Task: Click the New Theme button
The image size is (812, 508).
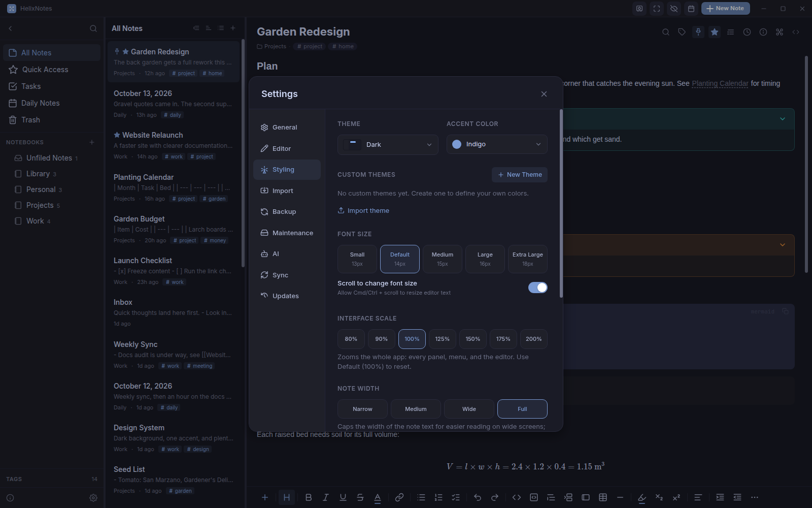Action: point(520,175)
